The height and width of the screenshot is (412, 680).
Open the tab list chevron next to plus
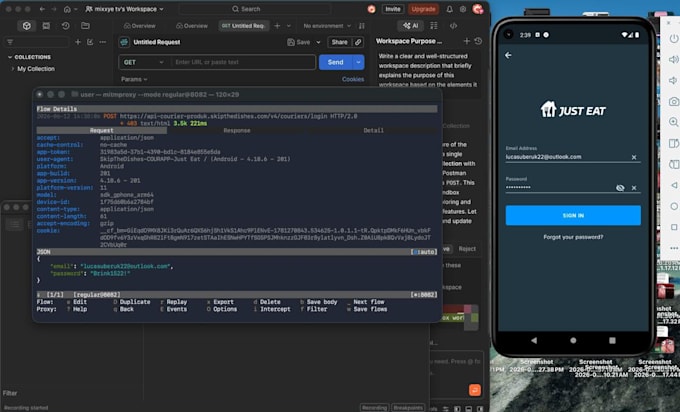coord(289,26)
